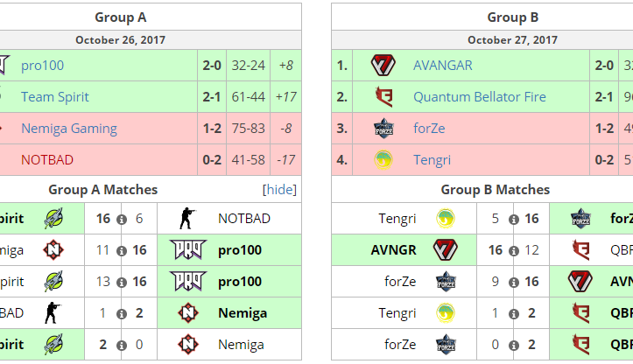Click the NOTBAD team logo in first match row
633x364 pixels.
(186, 219)
